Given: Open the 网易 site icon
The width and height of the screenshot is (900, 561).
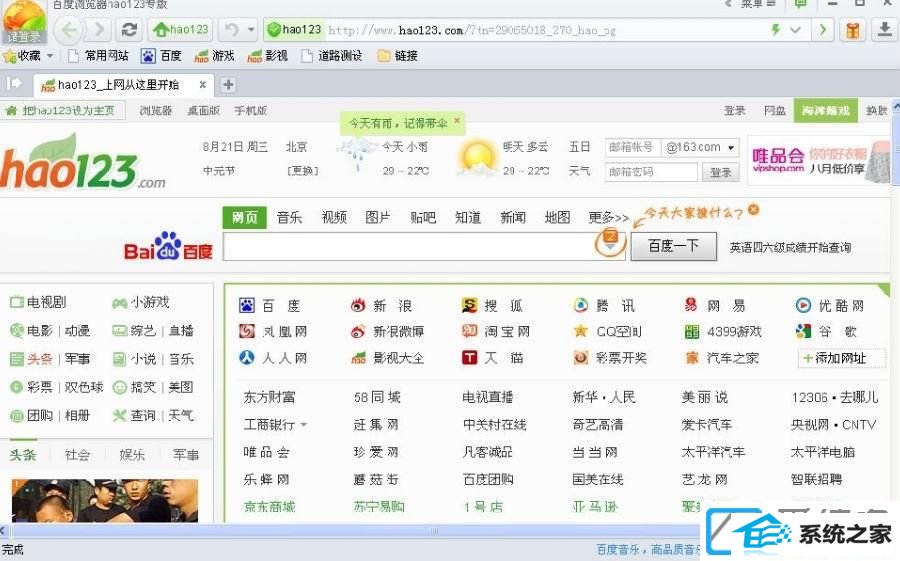Looking at the screenshot, I should pos(691,305).
